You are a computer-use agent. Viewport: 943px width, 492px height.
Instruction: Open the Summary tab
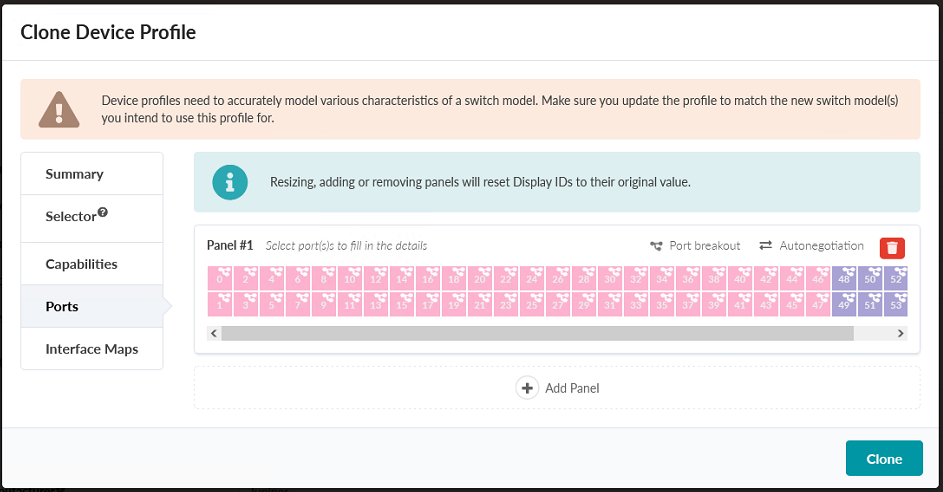click(x=74, y=174)
